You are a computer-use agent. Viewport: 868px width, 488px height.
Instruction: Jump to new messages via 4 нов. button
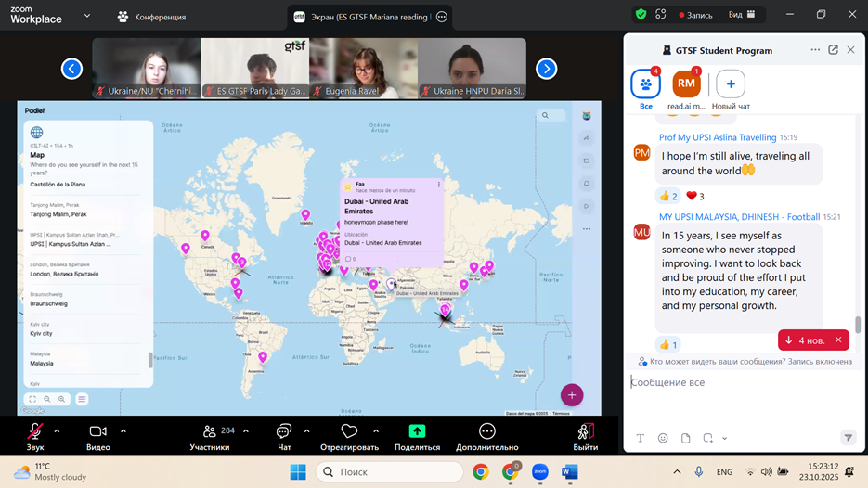click(807, 340)
